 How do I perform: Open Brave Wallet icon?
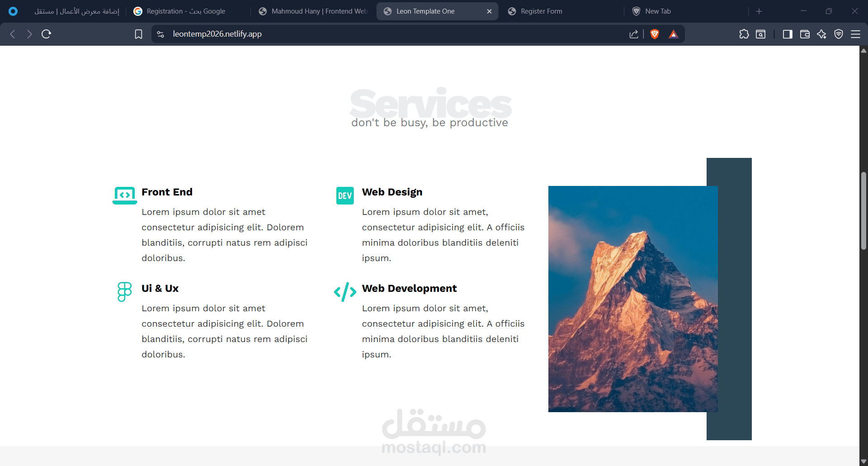(805, 34)
